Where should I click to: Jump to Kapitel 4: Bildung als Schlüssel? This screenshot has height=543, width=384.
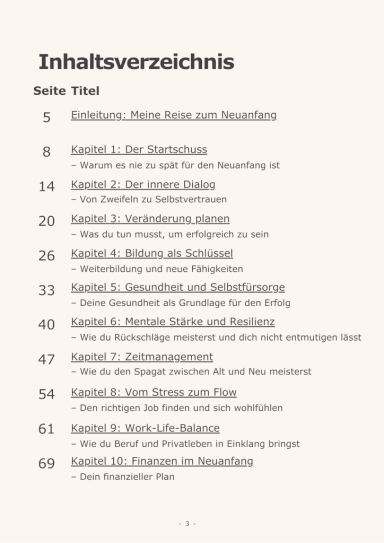pos(152,253)
